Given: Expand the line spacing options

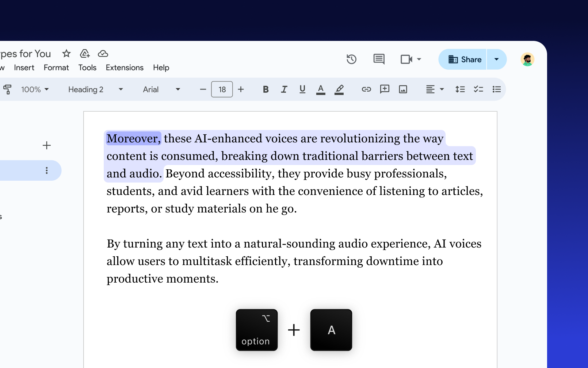Looking at the screenshot, I should click(460, 89).
